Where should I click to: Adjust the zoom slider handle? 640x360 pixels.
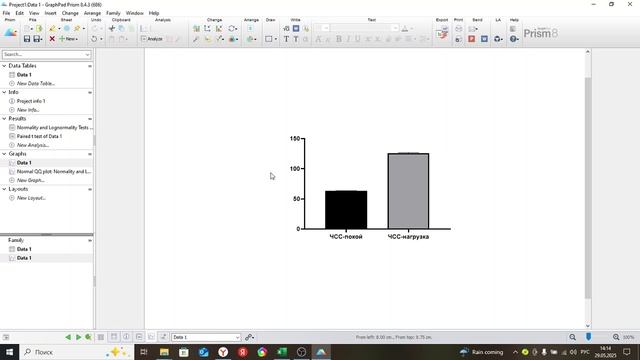coord(588,337)
